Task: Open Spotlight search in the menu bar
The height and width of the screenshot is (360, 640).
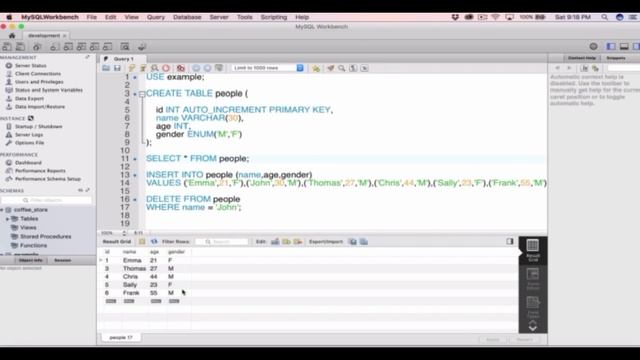Action: (x=604, y=17)
